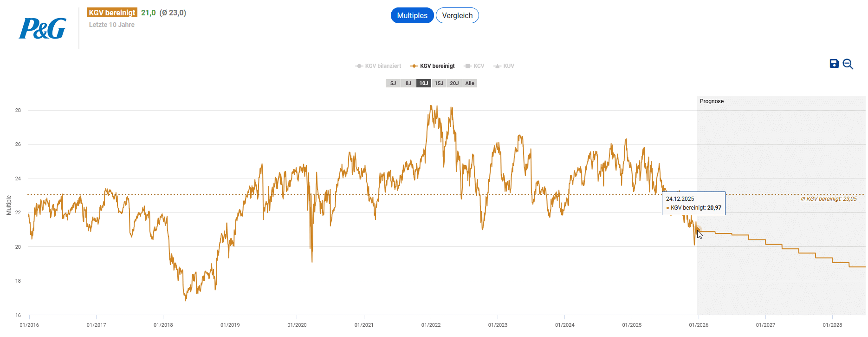Screen dimensions: 868x337
Task: Click the save chart floppy disk icon
Action: (x=834, y=64)
